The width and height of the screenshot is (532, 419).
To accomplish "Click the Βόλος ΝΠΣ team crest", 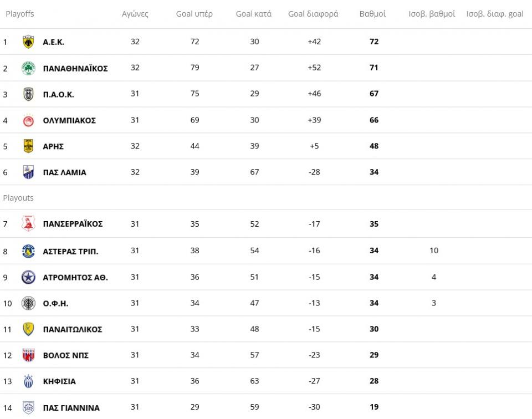I will [28, 355].
